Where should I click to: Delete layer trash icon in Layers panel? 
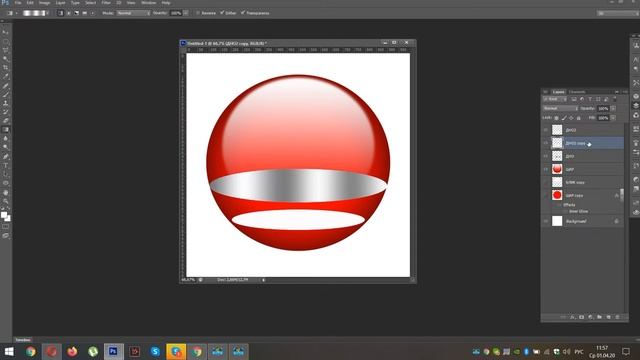pos(617,317)
